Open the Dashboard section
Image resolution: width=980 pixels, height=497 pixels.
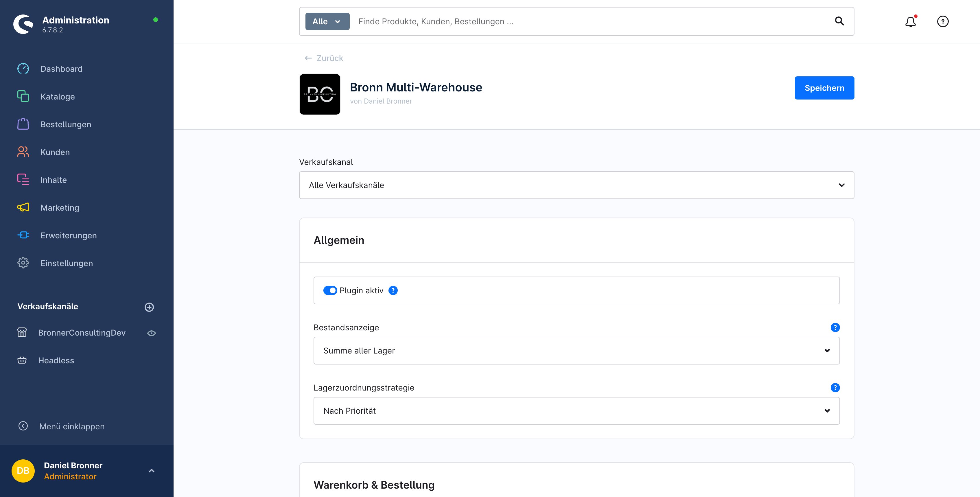click(61, 69)
